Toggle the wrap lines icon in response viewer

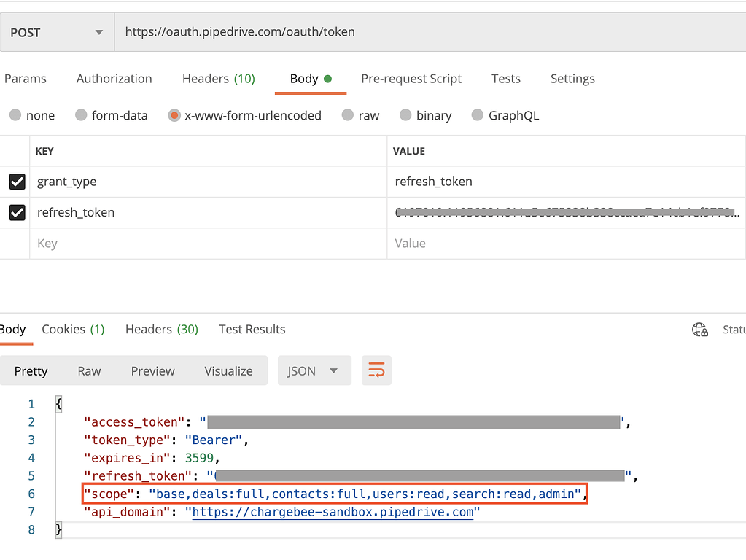[x=376, y=370]
